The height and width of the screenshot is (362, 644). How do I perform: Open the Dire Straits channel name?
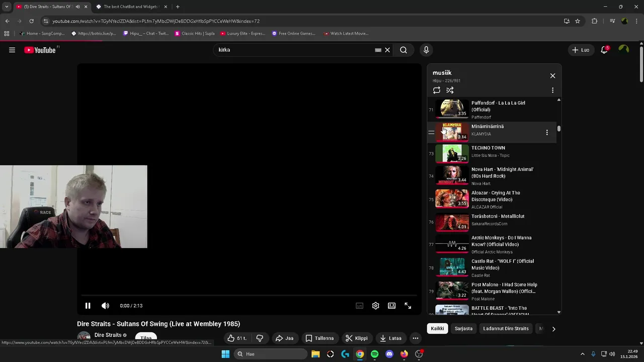point(108,335)
